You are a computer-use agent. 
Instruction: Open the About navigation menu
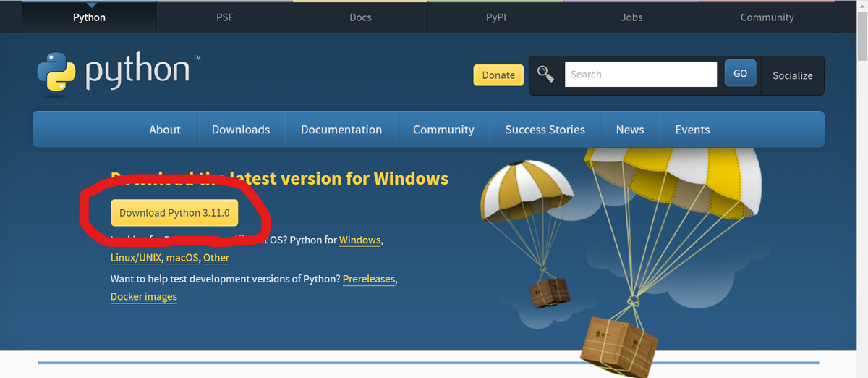(x=165, y=130)
